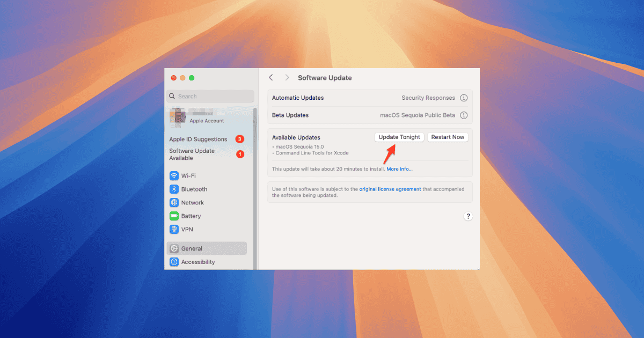Image resolution: width=644 pixels, height=338 pixels.
Task: Click the Wi-Fi icon in sidebar
Action: 174,176
